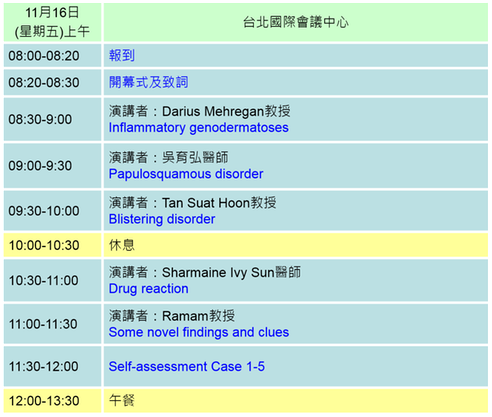Click the Ramam教授 speaker text
Viewport: 492px width, 417px height.
199,316
